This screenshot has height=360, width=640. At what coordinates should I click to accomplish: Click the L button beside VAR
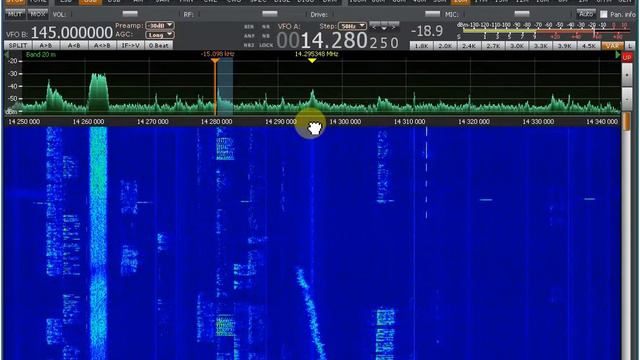coord(630,46)
